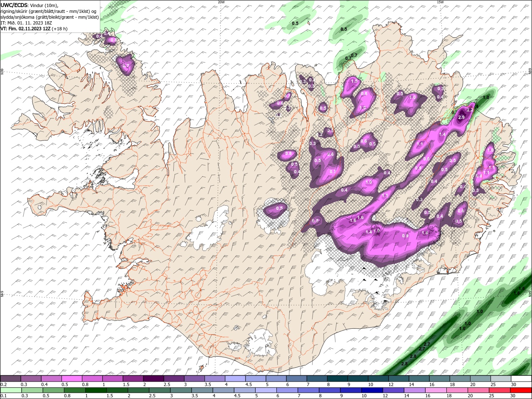Click the 0.1 label in the bottom legend row
This screenshot has height=399, width=532.
pyautogui.click(x=3, y=396)
